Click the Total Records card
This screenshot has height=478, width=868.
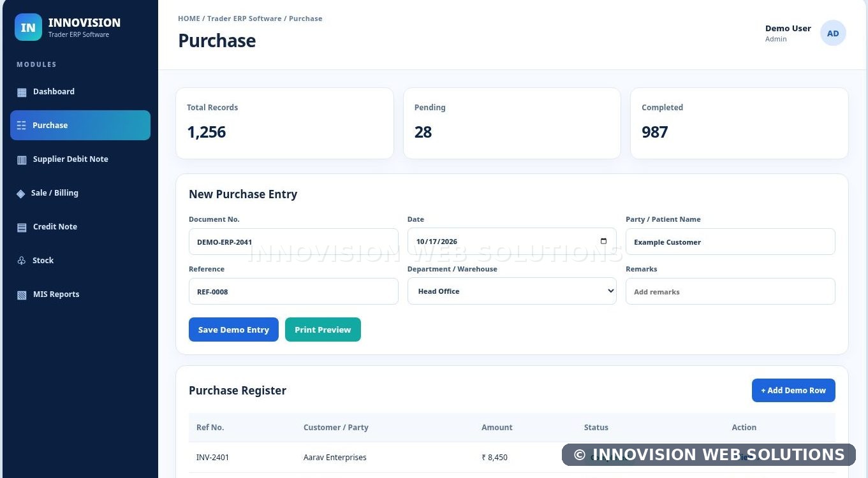pos(284,123)
